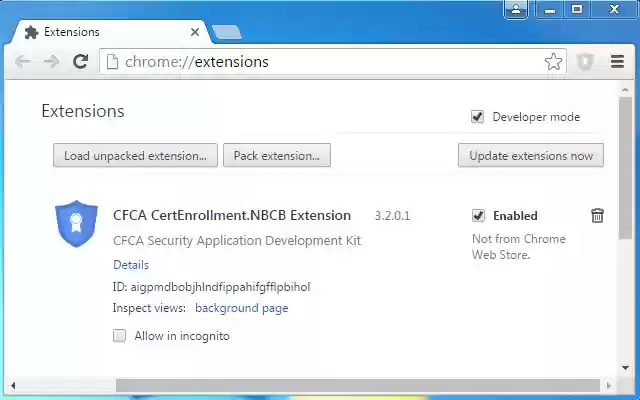Select the Extensions tab
This screenshot has width=640, height=400.
tap(110, 32)
